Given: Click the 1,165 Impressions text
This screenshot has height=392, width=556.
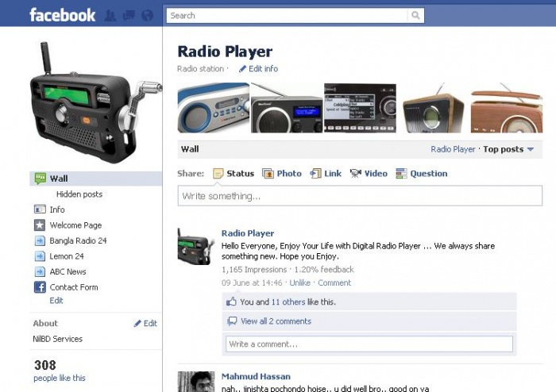Looking at the screenshot, I should (254, 270).
